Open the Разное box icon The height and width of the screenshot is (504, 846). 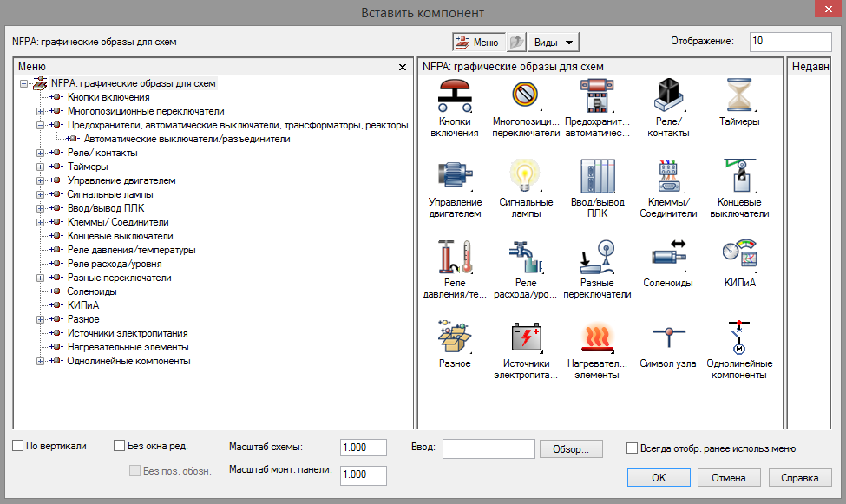[x=455, y=337]
